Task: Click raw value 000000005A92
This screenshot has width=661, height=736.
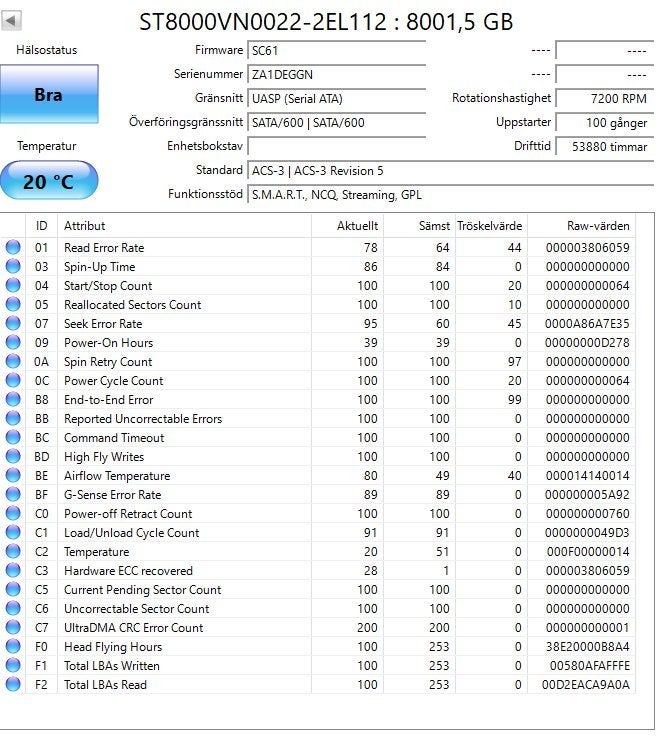Action: point(587,495)
